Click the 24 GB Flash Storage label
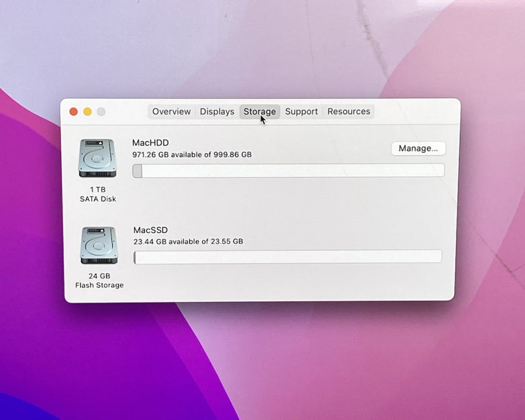 (99, 280)
